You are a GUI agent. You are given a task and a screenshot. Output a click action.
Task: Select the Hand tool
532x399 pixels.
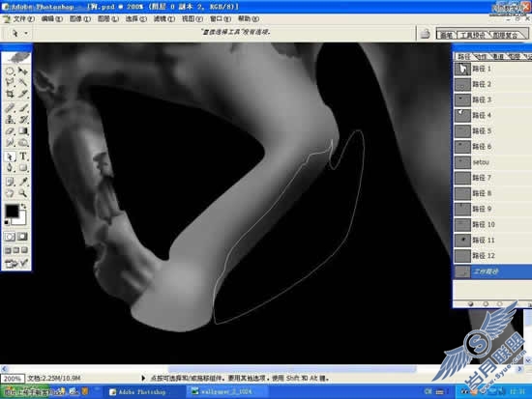point(10,193)
